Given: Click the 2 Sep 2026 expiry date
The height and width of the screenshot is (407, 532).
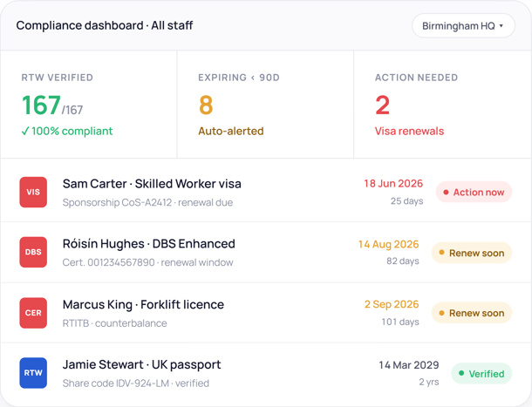Looking at the screenshot, I should 392,304.
